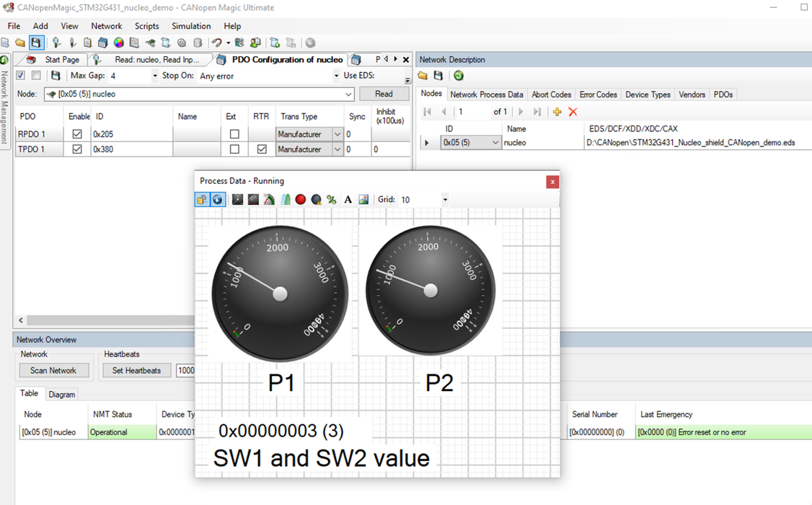Enable the RPDO 1 checkbox
The height and width of the screenshot is (505, 812).
(x=76, y=133)
